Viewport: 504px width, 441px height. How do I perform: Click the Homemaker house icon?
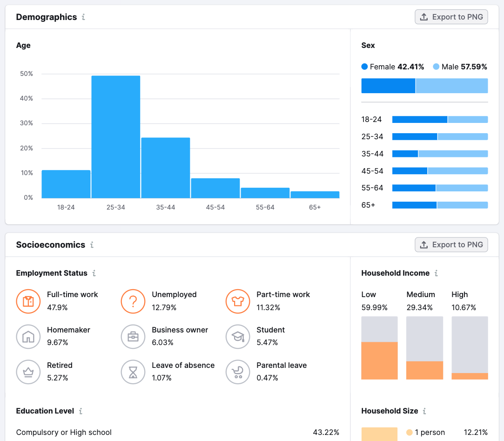28,337
